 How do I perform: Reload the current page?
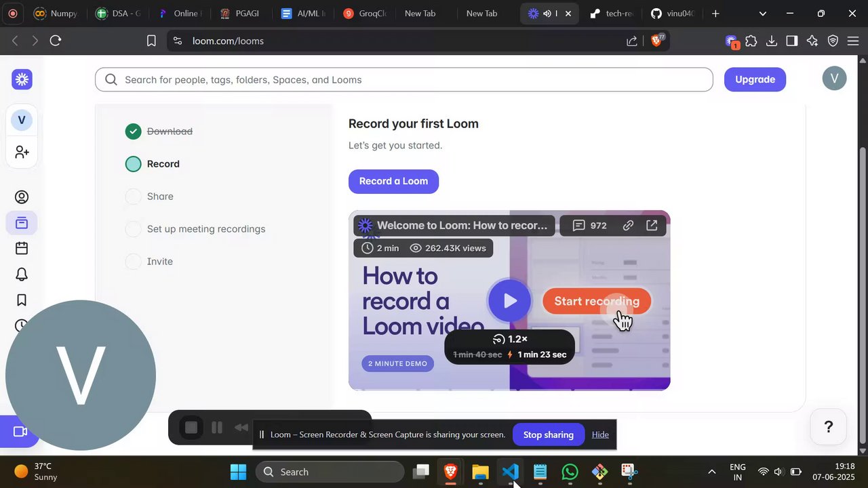(x=56, y=41)
